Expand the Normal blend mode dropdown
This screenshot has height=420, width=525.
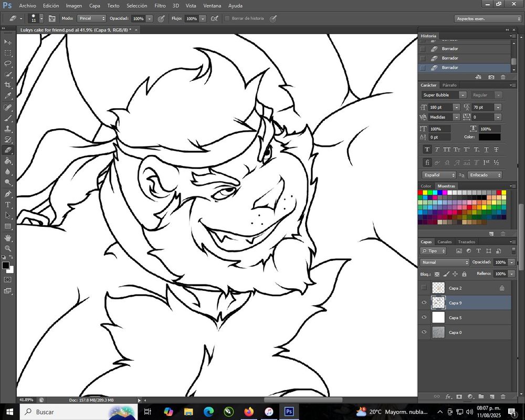[445, 262]
